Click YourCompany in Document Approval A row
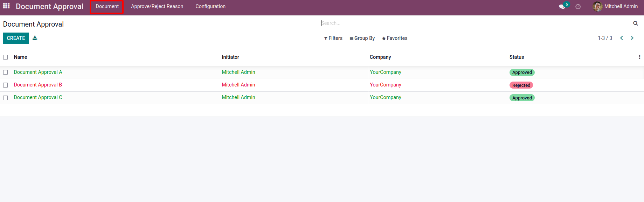Screen dimensions: 644x202 click(x=386, y=72)
